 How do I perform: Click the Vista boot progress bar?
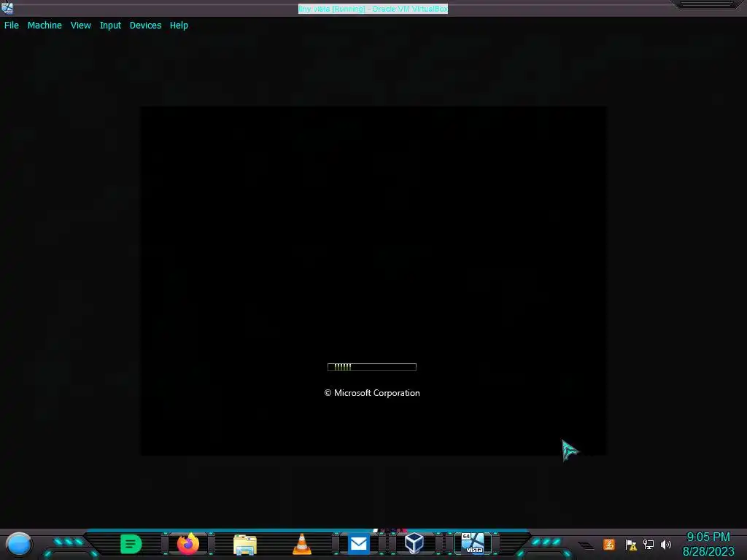click(x=371, y=367)
